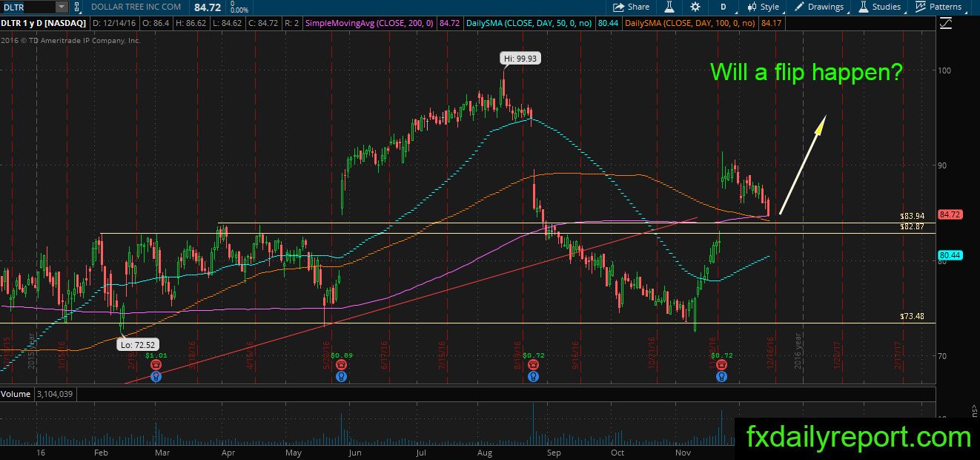This screenshot has height=460, width=980.
Task: Click the Sep label on time axis
Action: 553,453
